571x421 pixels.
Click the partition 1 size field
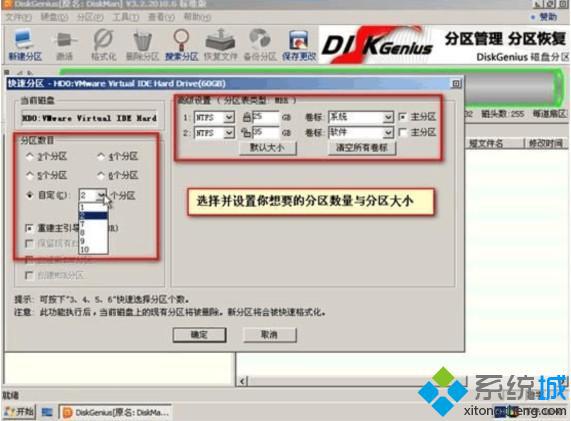(265, 117)
